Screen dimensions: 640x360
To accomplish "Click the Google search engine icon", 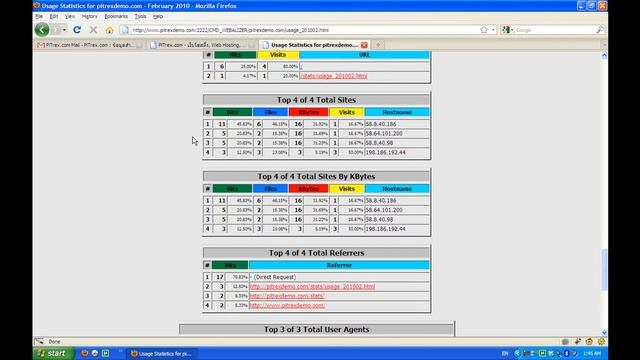I will tap(505, 30).
